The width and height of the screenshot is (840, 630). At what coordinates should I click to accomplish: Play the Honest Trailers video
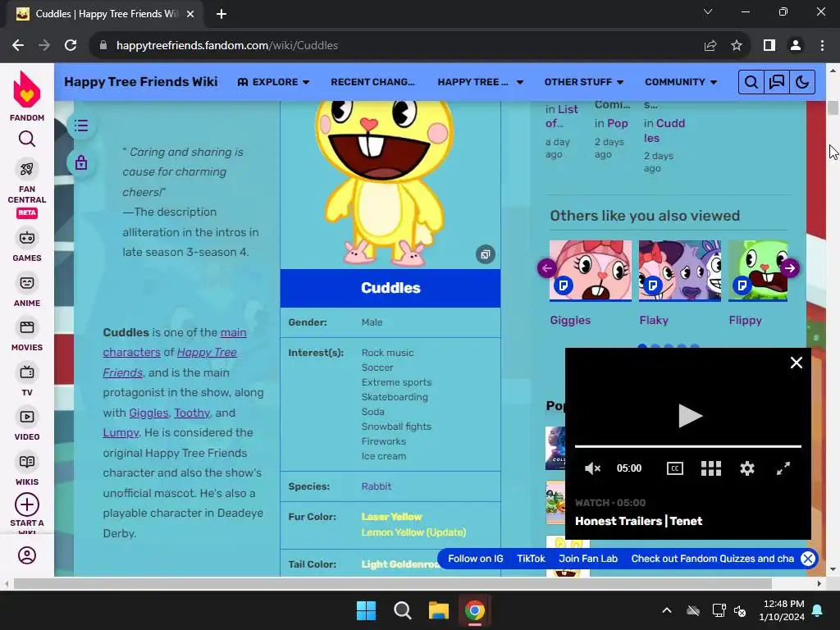click(x=689, y=416)
